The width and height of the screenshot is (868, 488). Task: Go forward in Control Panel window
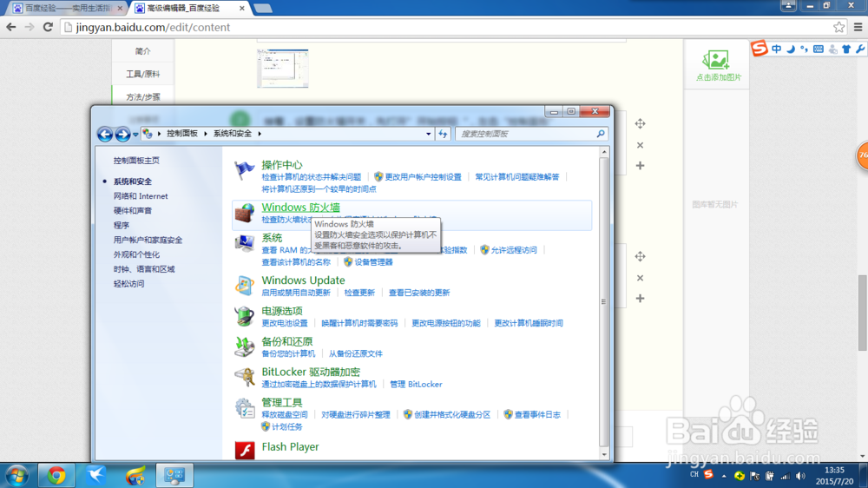tap(122, 134)
